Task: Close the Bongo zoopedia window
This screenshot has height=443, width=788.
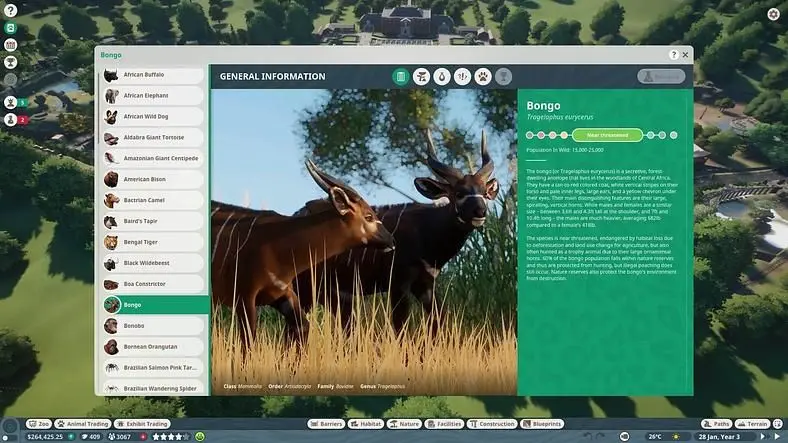Action: point(685,55)
